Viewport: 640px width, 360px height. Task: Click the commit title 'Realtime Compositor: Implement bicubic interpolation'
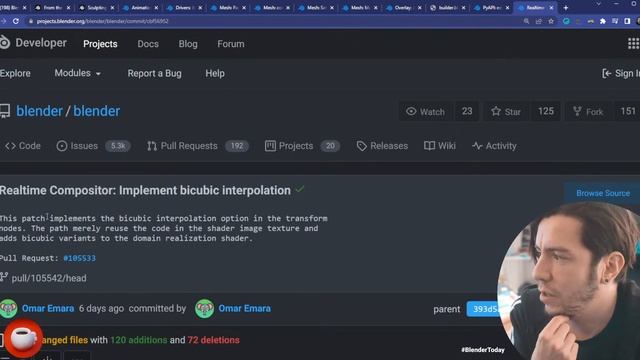pyautogui.click(x=145, y=190)
